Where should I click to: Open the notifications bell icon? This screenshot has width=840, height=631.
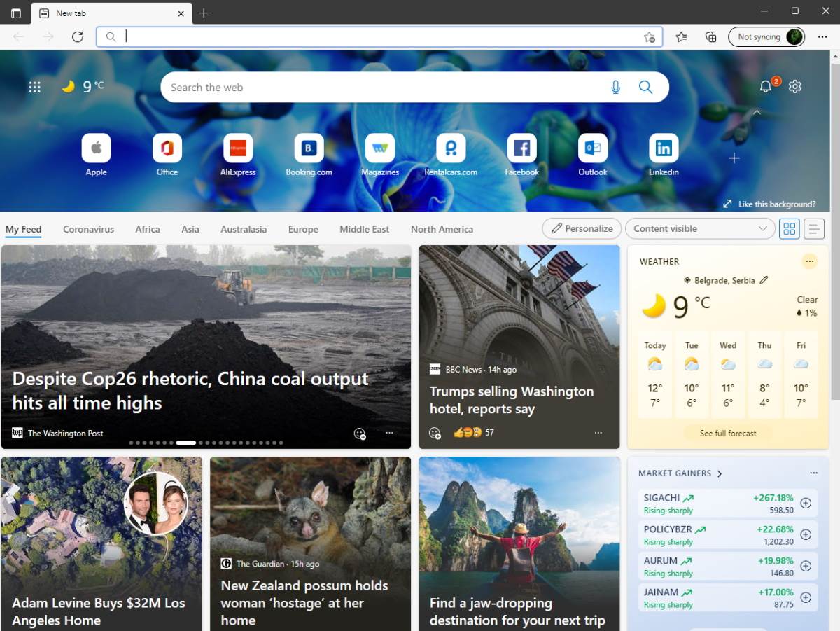766,86
